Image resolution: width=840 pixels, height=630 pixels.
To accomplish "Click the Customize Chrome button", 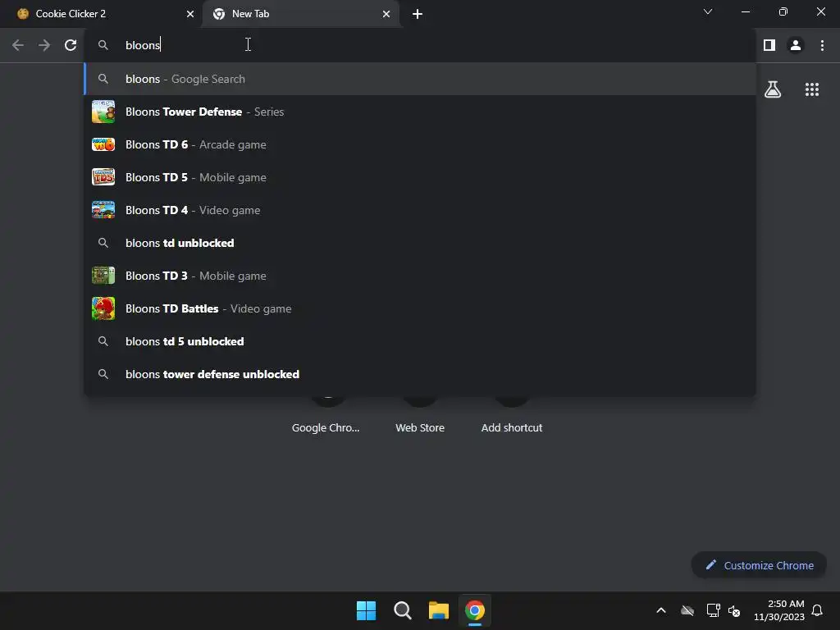I will point(759,565).
